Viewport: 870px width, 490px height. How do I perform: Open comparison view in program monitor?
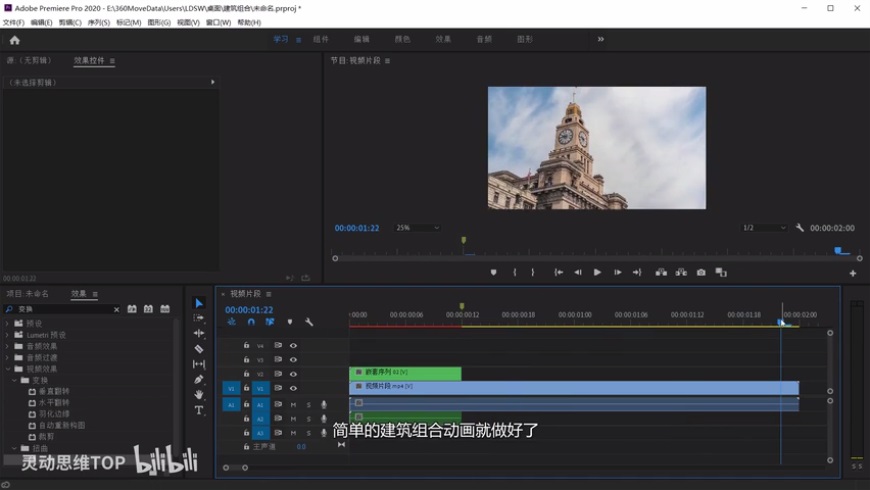[x=721, y=272]
